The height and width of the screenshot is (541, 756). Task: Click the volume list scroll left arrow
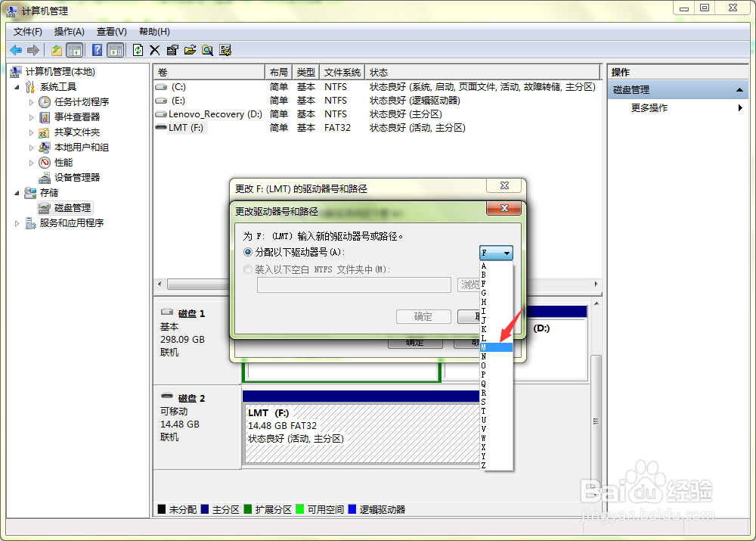click(x=160, y=284)
